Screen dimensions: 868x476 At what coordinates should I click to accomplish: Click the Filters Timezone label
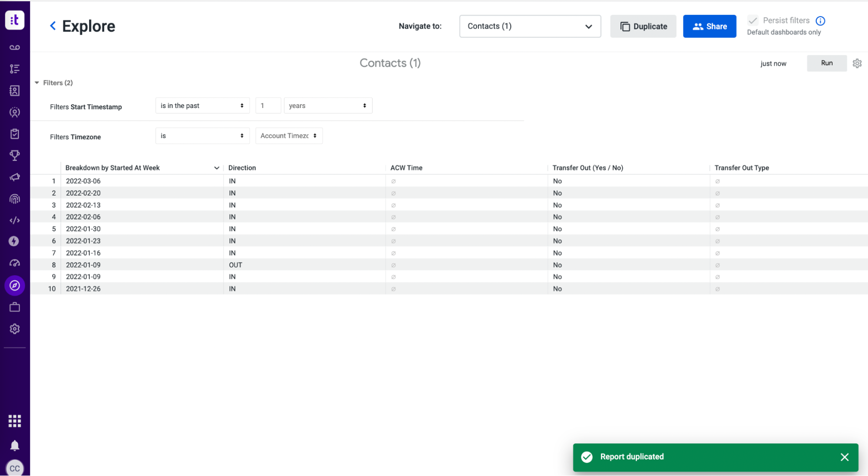coord(75,137)
